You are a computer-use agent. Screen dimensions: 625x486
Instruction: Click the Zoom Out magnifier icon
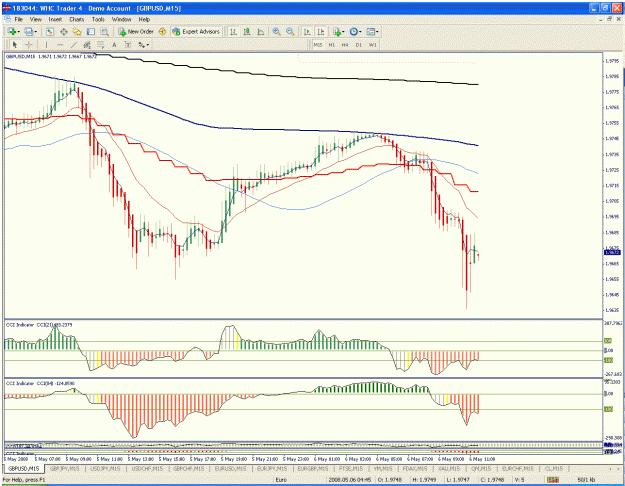[x=290, y=31]
